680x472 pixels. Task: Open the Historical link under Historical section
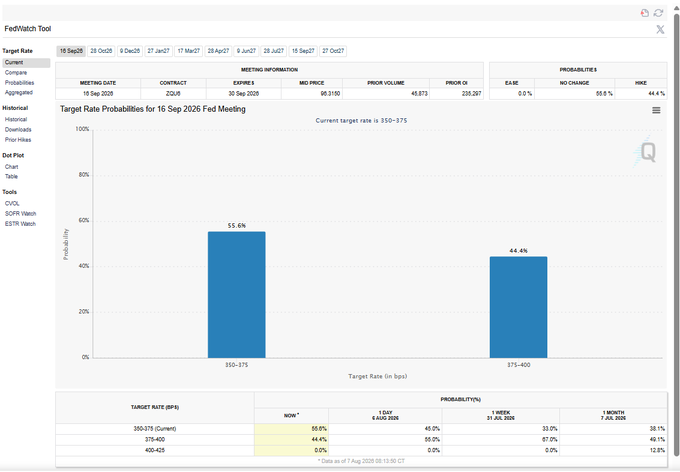point(16,119)
